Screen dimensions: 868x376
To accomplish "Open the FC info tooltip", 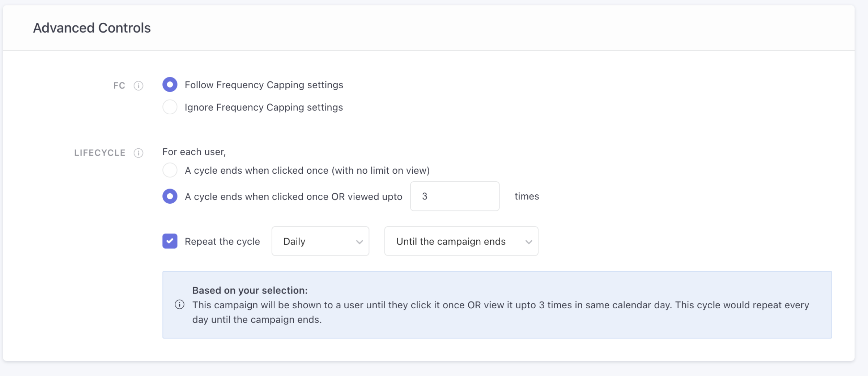I will (x=139, y=85).
